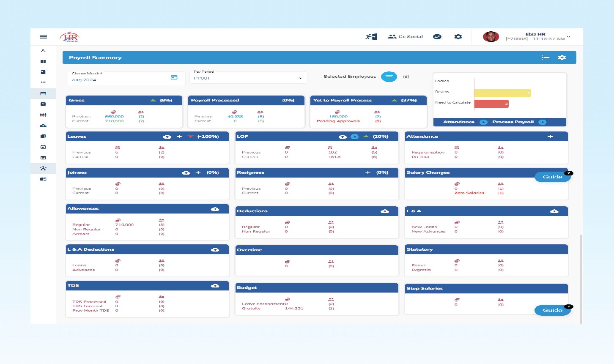614x364 pixels.
Task: Click cloud upload icon in TDS panel
Action: tap(215, 286)
